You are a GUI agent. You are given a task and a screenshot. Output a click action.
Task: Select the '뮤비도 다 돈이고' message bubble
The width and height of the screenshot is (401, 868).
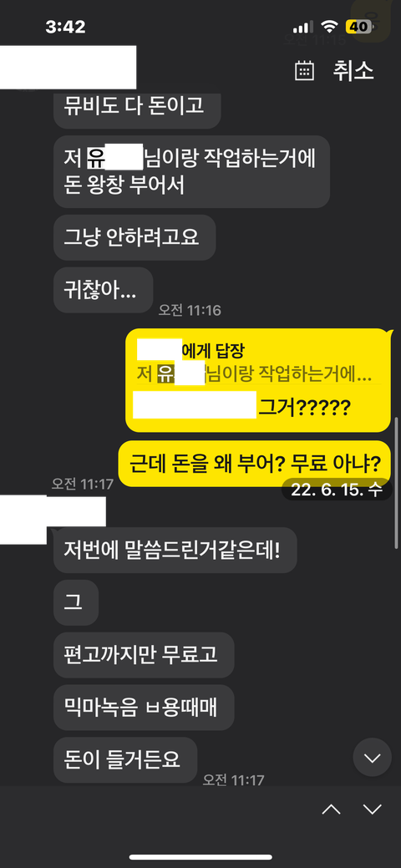click(137, 106)
